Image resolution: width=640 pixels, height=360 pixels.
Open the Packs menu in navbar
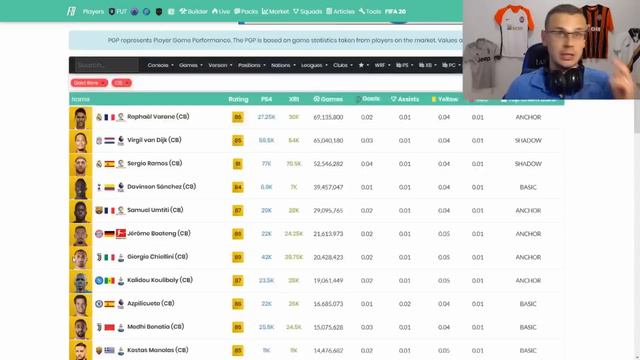pyautogui.click(x=246, y=11)
